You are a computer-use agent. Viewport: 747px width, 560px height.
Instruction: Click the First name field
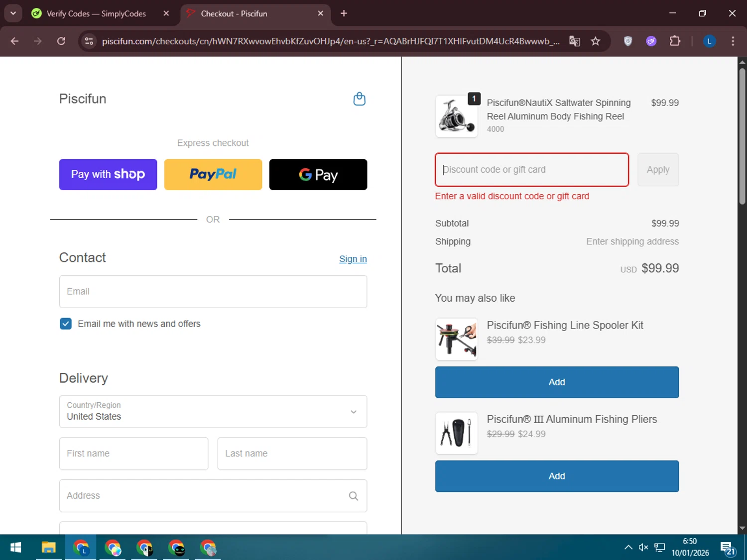133,453
